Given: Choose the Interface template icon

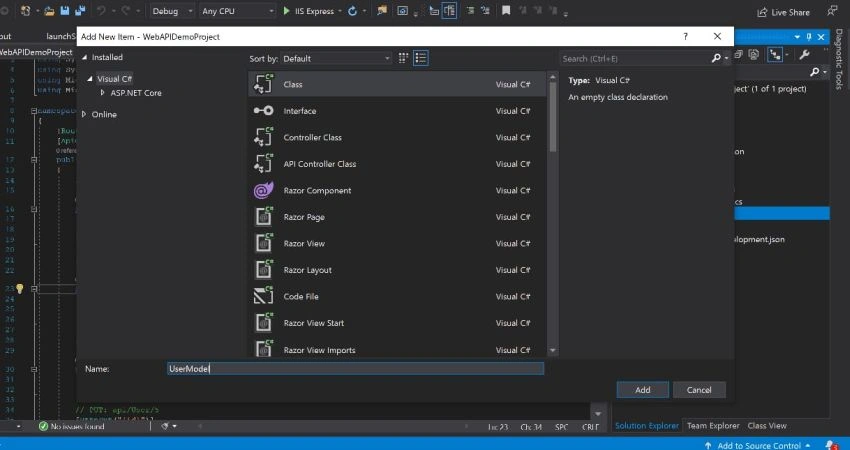Looking at the screenshot, I should tap(263, 111).
